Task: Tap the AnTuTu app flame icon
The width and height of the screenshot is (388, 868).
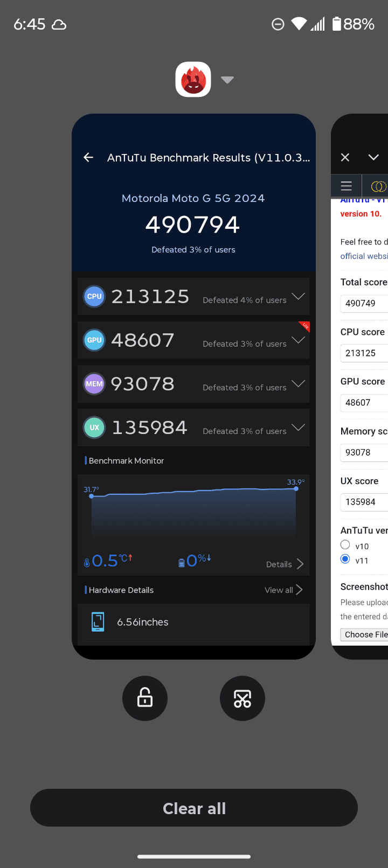Action: [193, 80]
